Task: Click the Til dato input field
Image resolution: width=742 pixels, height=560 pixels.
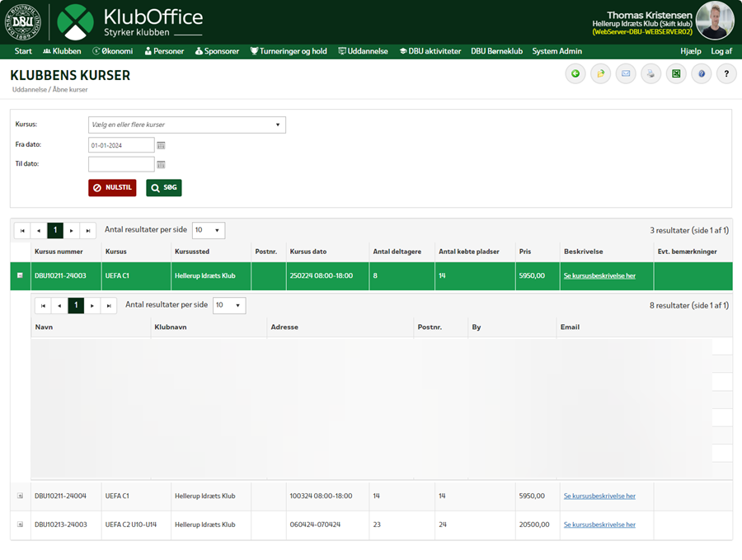Action: [x=121, y=164]
